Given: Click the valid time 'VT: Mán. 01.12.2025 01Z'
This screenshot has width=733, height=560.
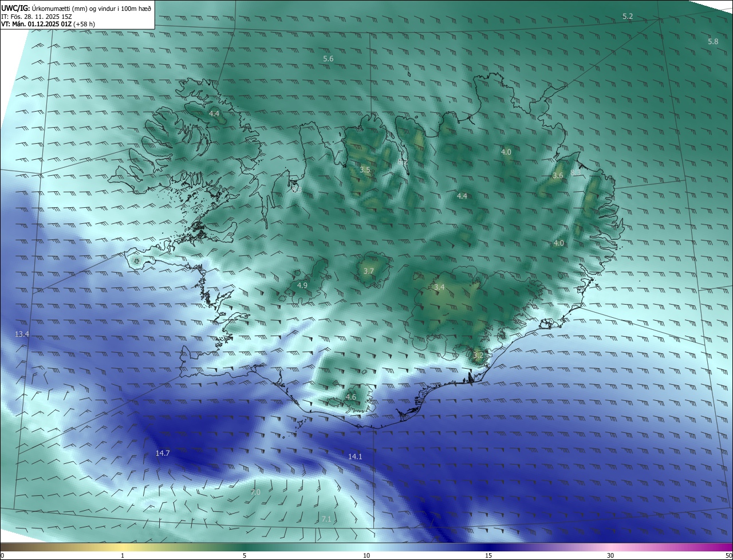Looking at the screenshot, I should pyautogui.click(x=36, y=25).
